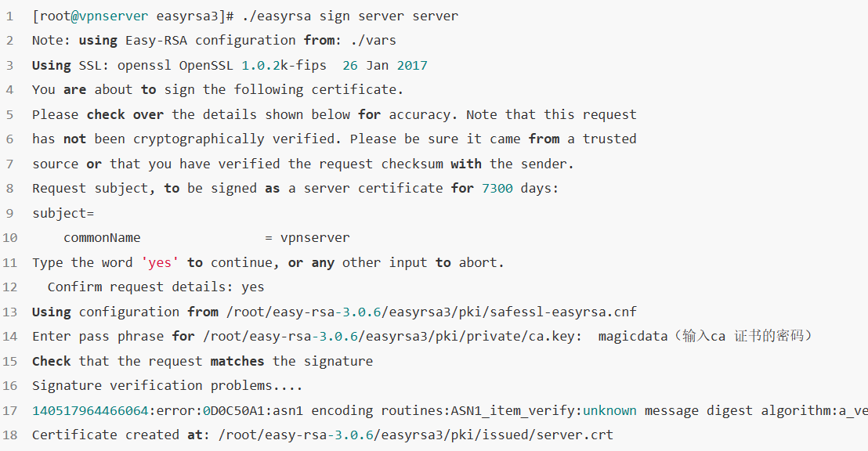
Task: Click line number 1 in the gutter
Action: click(x=10, y=16)
